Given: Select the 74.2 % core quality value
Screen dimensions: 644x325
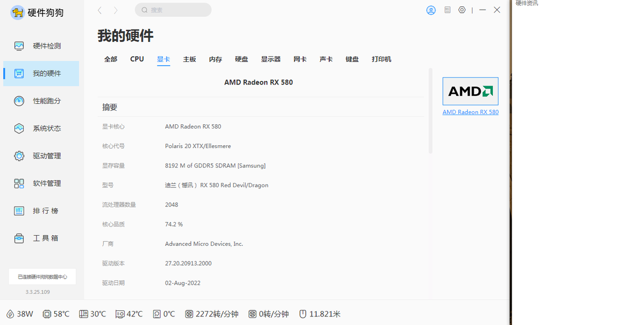Looking at the screenshot, I should coord(174,224).
